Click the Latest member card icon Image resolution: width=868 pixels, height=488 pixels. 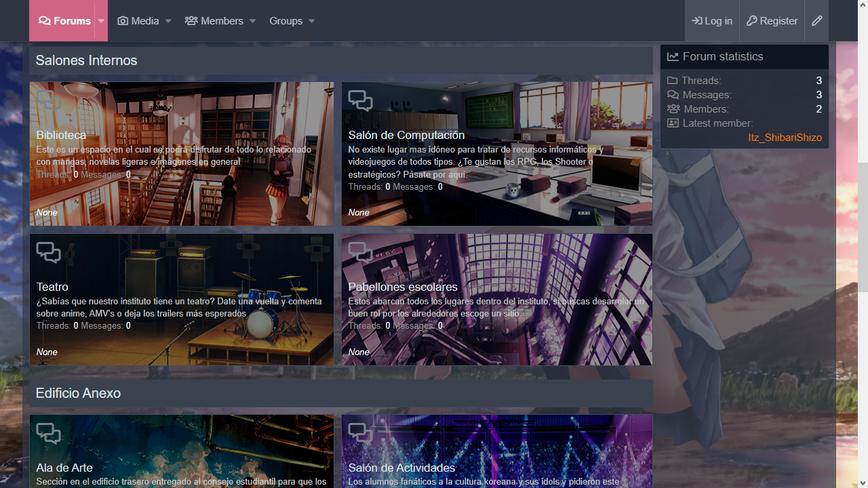point(673,123)
